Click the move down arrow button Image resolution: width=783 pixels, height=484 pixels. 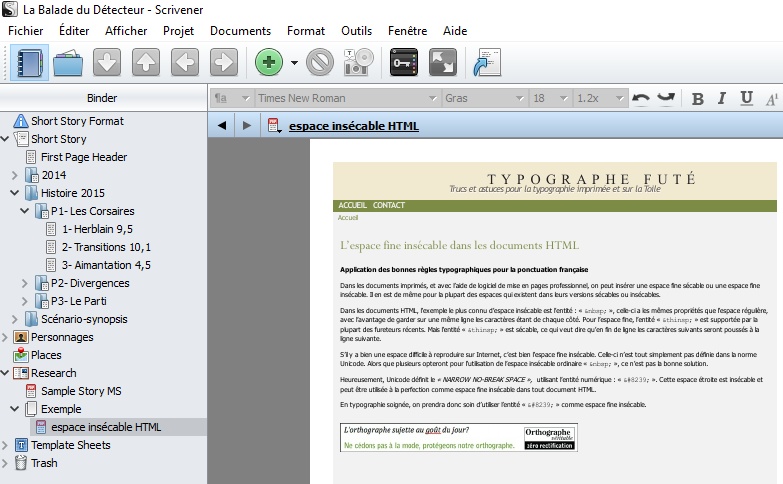click(x=107, y=62)
